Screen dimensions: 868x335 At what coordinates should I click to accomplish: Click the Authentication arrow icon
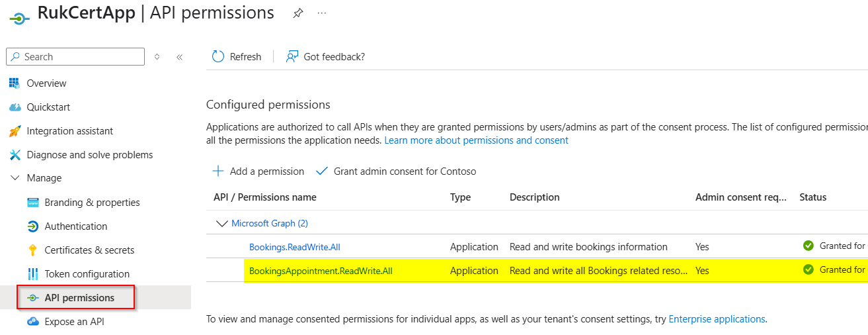[x=32, y=226]
